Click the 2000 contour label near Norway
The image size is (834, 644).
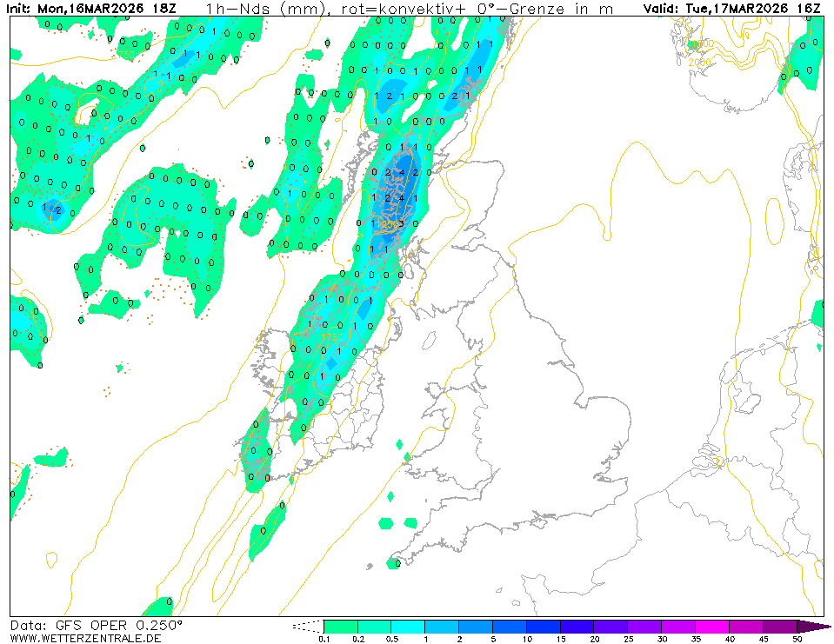[699, 62]
